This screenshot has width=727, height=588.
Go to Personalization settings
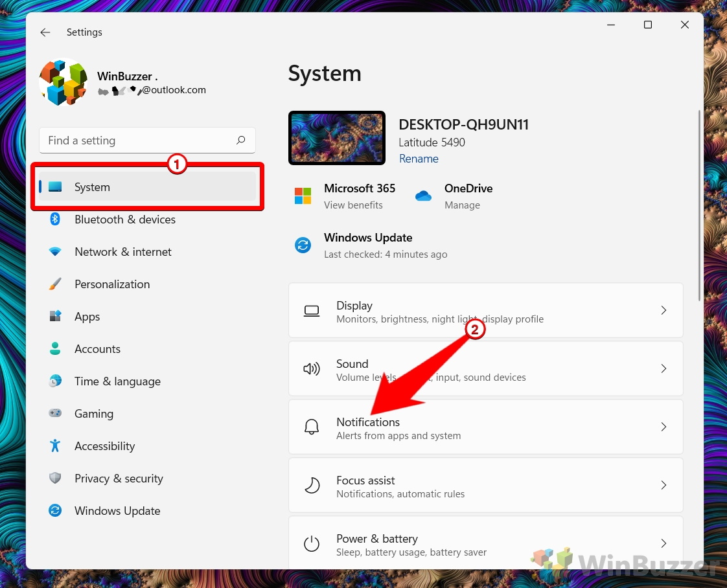point(148,284)
